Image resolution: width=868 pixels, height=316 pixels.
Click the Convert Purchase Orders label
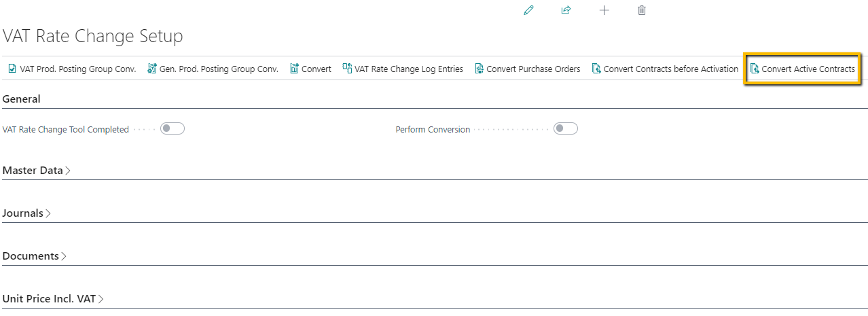pyautogui.click(x=533, y=69)
